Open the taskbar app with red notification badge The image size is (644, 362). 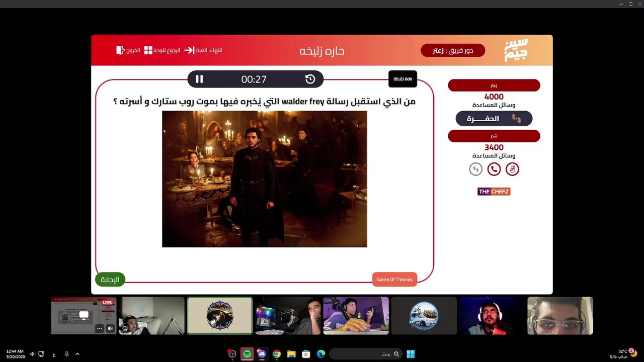[x=232, y=354]
